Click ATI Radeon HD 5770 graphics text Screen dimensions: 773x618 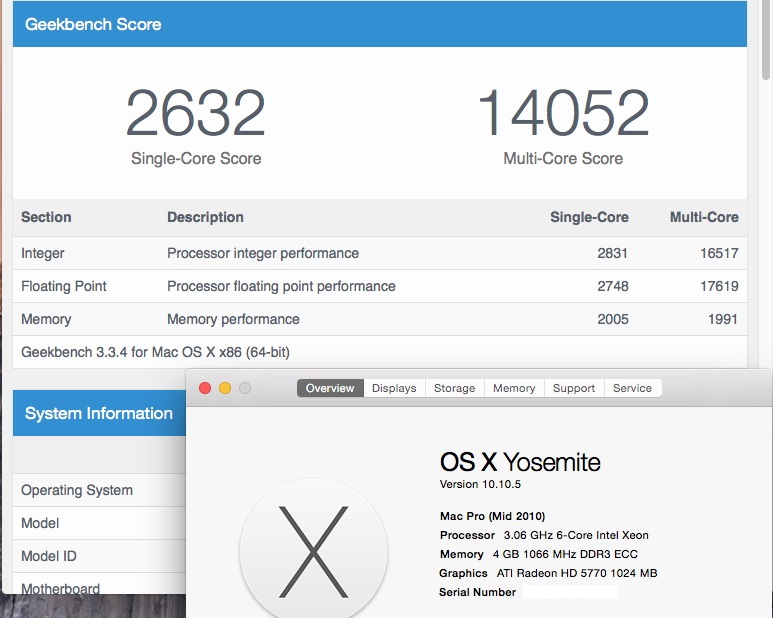coord(577,573)
